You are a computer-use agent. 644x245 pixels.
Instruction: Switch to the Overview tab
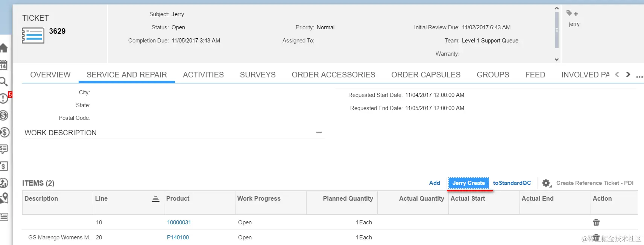coord(50,75)
